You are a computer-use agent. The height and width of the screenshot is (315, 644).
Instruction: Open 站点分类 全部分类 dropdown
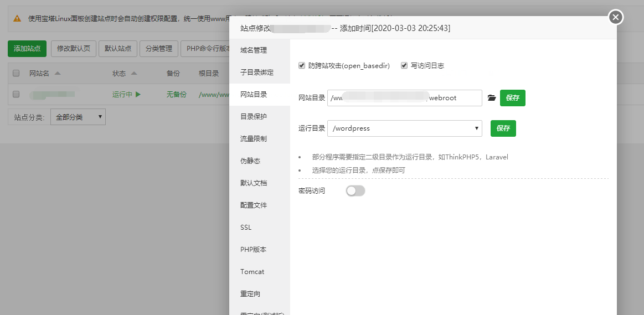[78, 117]
